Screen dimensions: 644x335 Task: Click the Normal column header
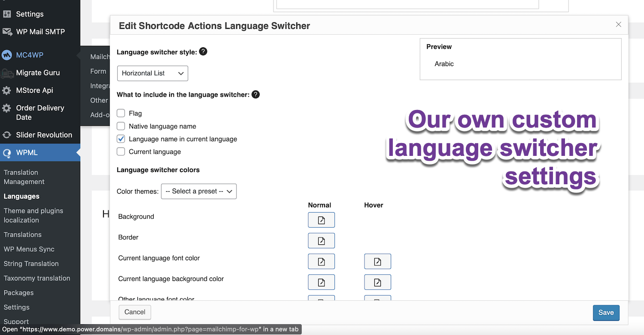319,205
